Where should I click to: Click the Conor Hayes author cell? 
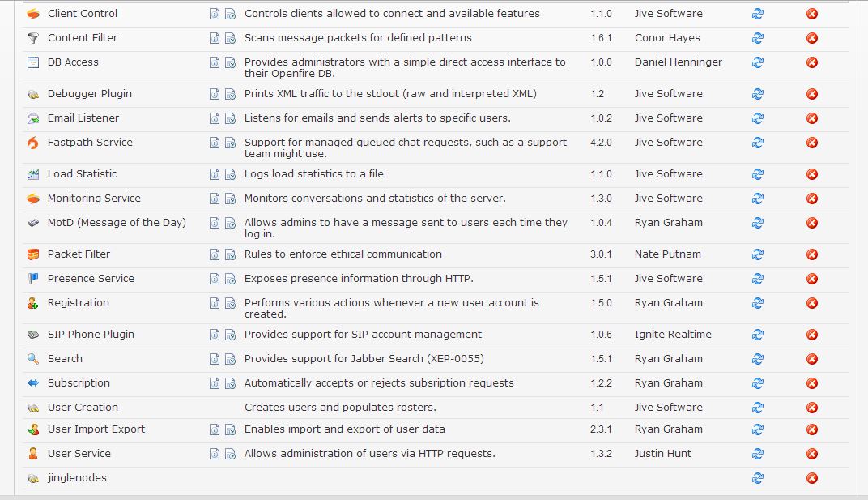tap(667, 38)
